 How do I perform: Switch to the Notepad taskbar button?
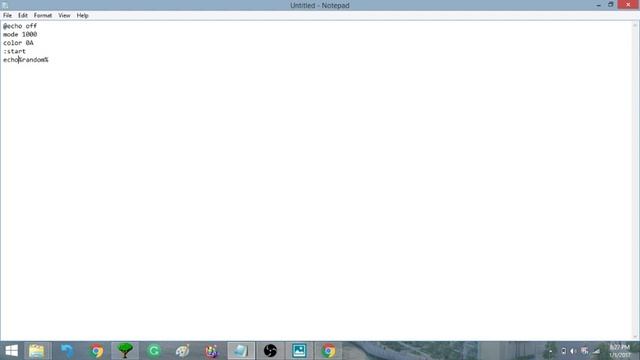click(241, 351)
